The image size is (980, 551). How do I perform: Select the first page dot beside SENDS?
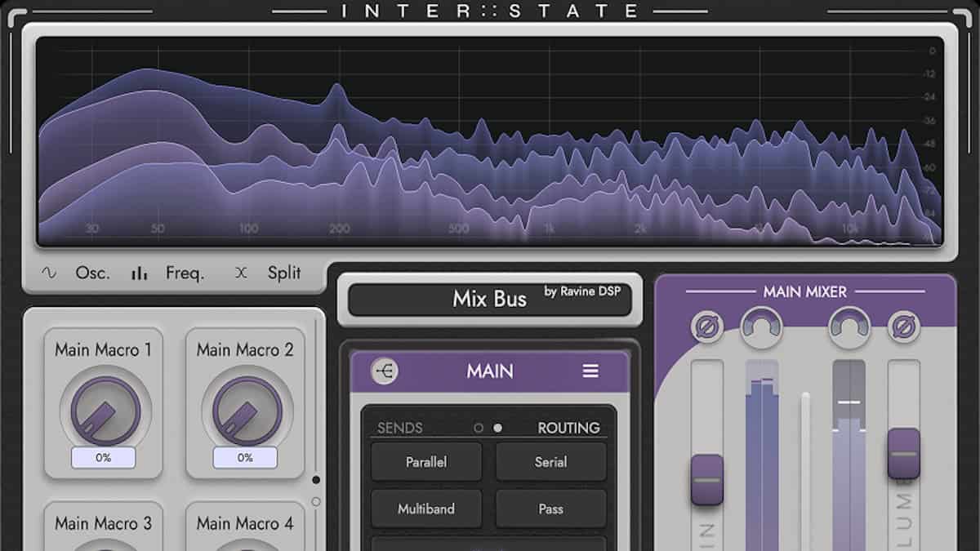click(x=479, y=428)
